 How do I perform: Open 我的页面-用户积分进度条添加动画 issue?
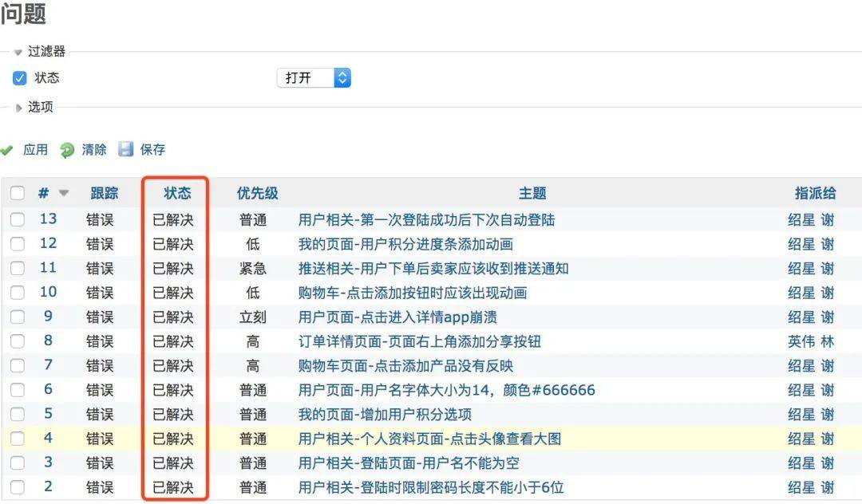pyautogui.click(x=405, y=244)
